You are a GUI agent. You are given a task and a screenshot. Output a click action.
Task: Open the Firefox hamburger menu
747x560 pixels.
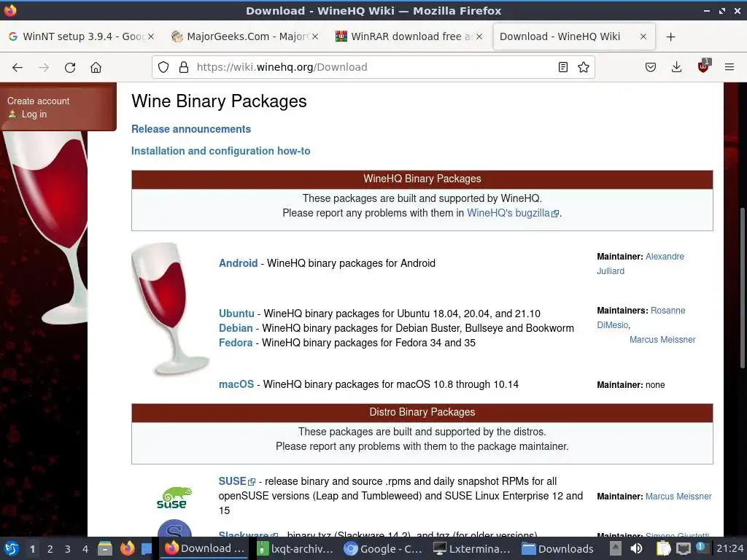729,67
